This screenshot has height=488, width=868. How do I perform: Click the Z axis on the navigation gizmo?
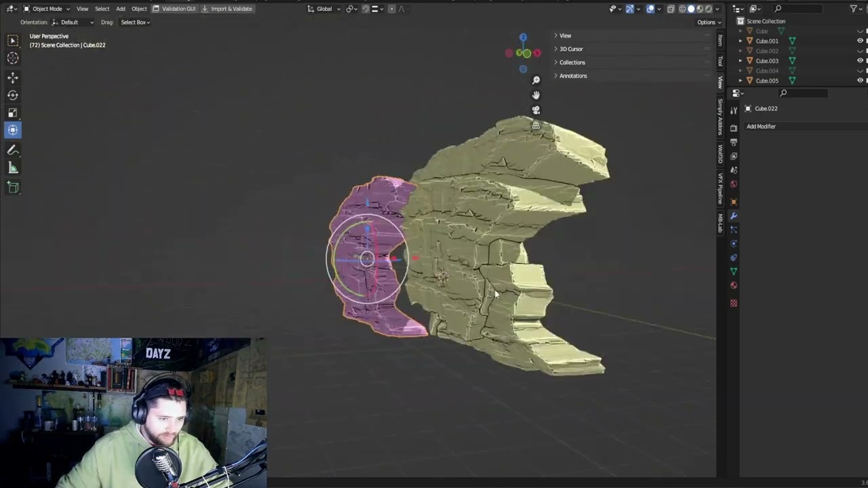click(x=523, y=38)
